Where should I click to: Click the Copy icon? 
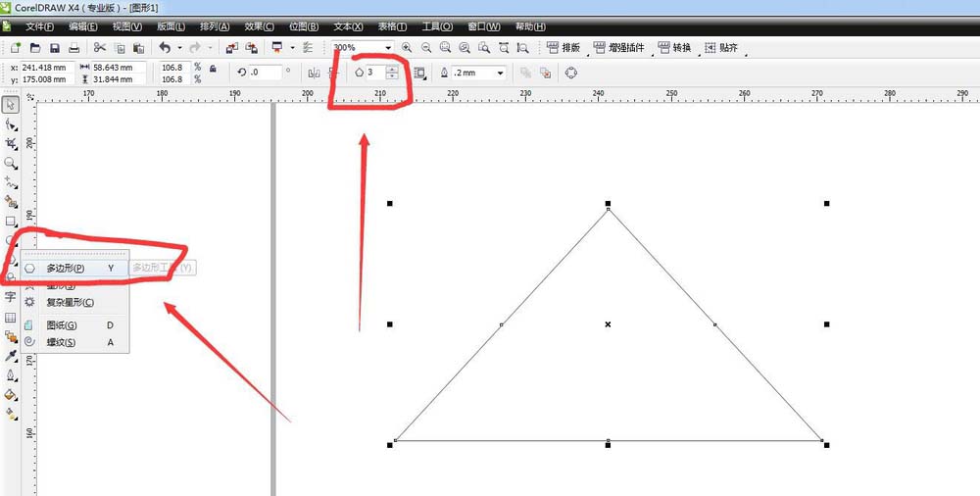point(120,47)
